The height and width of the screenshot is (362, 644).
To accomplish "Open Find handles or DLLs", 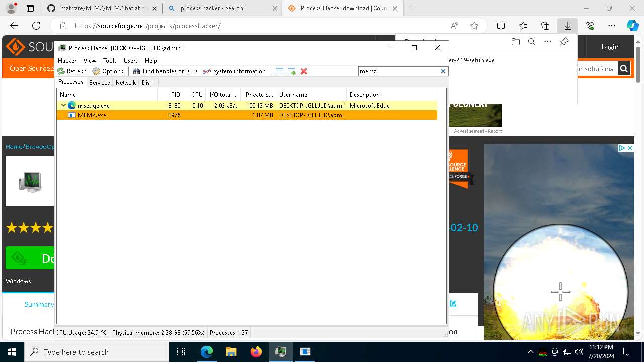I will tap(165, 71).
